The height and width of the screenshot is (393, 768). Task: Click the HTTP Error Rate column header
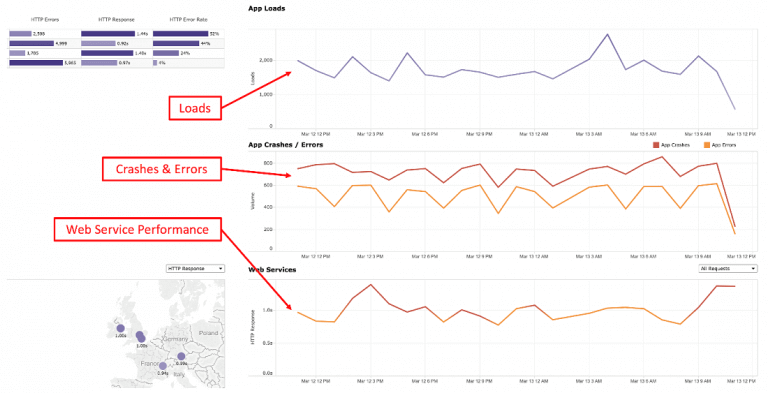click(189, 20)
